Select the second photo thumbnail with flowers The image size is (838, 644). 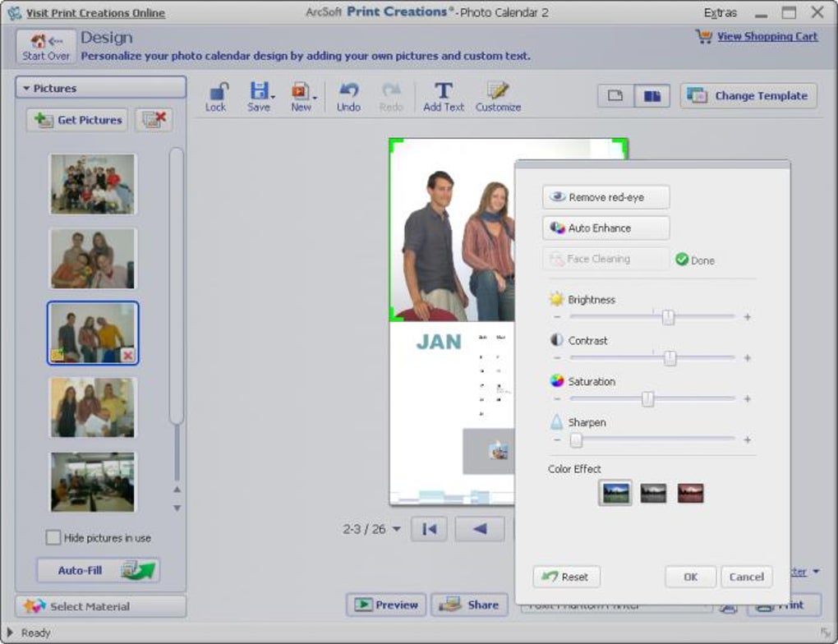point(93,259)
